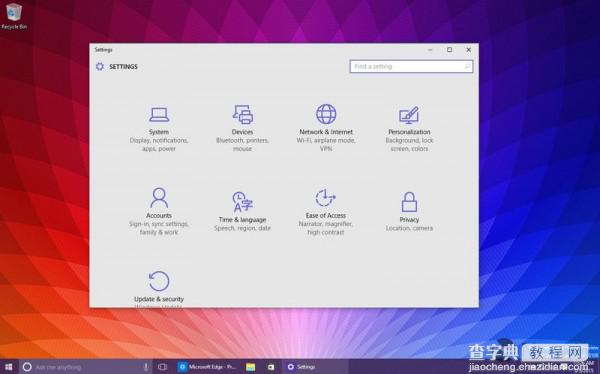The width and height of the screenshot is (600, 374).
Task: Open the Devices settings category
Action: 242,128
